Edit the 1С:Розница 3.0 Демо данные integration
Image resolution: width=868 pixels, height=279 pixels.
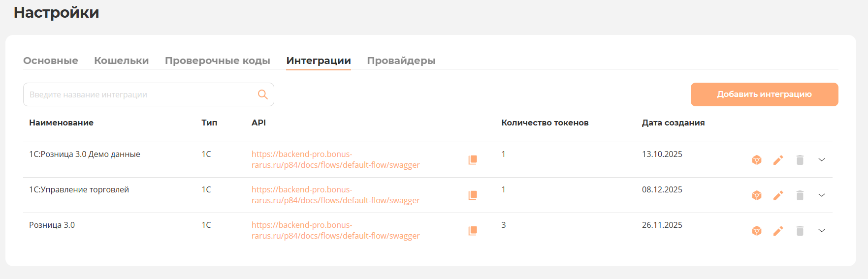(778, 160)
